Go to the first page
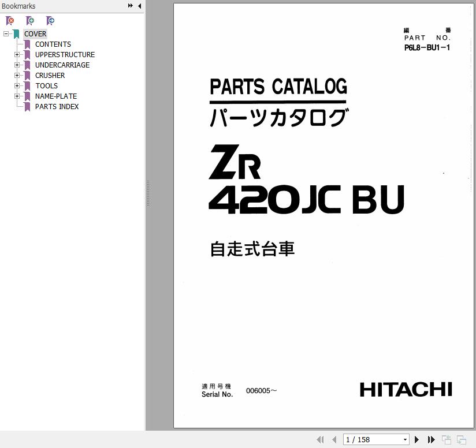The height and width of the screenshot is (448, 476). tap(320, 439)
